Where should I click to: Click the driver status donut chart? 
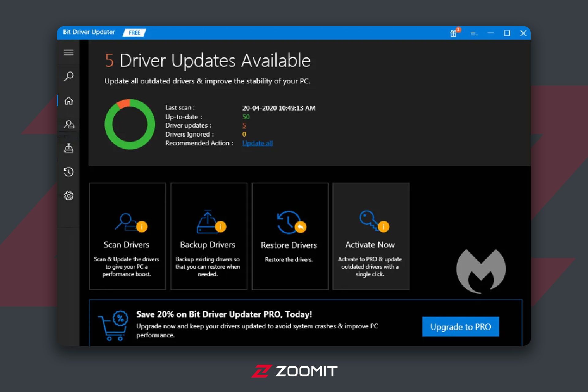pos(130,124)
